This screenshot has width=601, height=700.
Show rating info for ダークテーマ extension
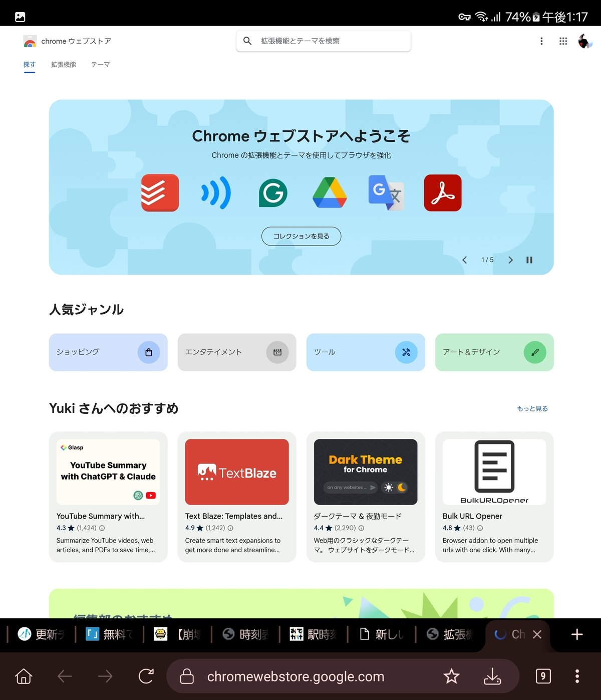pos(361,528)
